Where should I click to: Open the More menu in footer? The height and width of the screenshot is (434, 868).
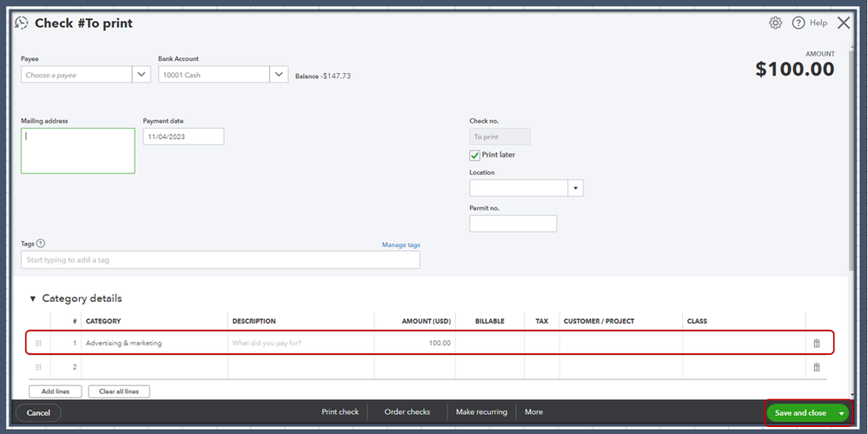533,412
